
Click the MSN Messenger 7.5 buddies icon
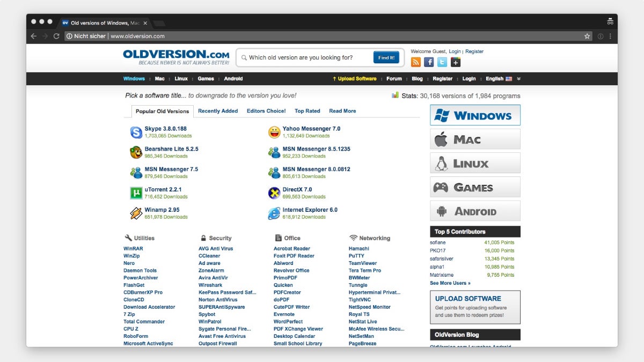(x=136, y=171)
